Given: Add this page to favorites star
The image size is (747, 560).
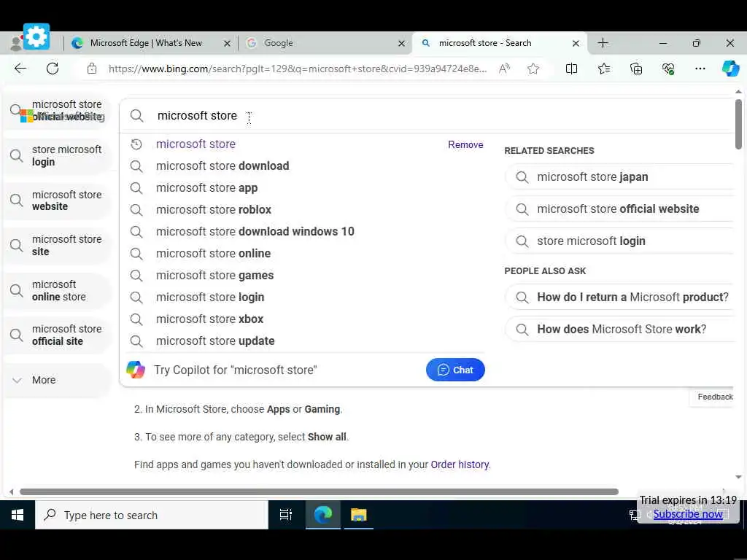Looking at the screenshot, I should click(x=533, y=69).
